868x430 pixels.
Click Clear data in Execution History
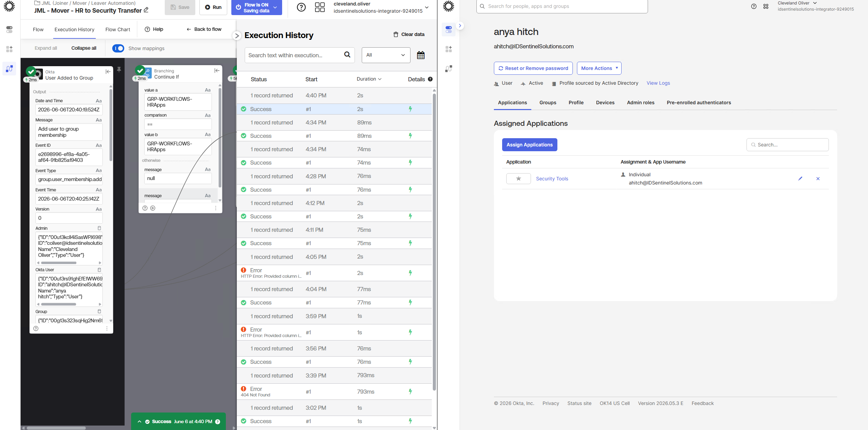tap(409, 34)
